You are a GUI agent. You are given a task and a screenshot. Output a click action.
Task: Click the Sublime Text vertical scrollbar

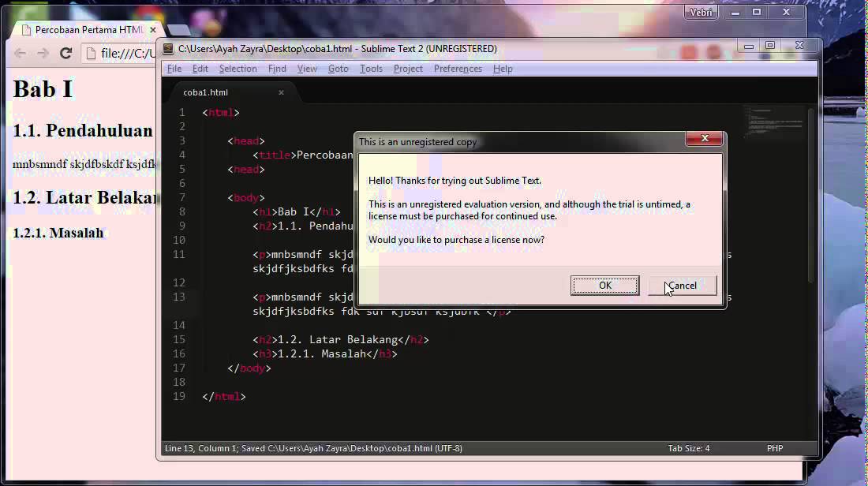[x=811, y=194]
